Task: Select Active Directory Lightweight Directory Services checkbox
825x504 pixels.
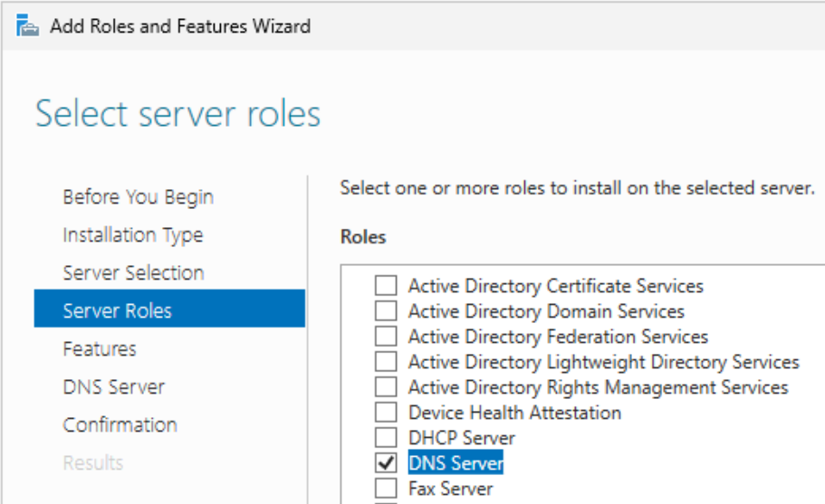Action: coord(387,362)
